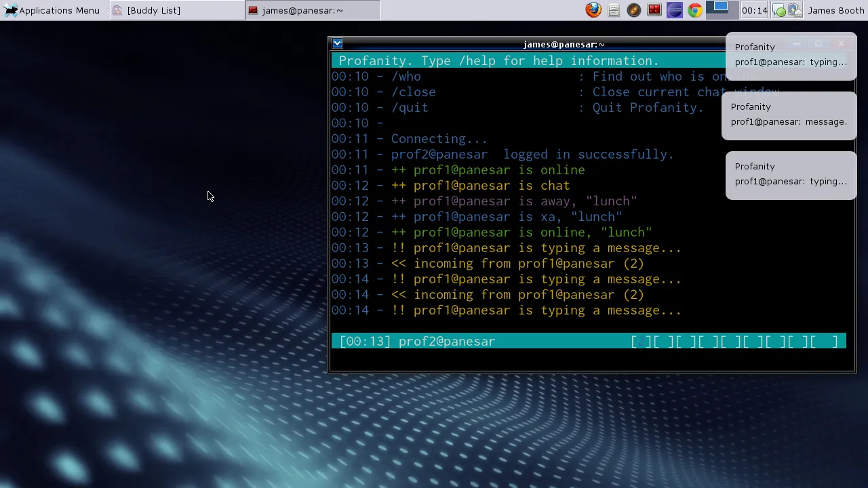The height and width of the screenshot is (488, 868).
Task: Open red terminal launcher beside Eclipse
Action: [x=654, y=10]
